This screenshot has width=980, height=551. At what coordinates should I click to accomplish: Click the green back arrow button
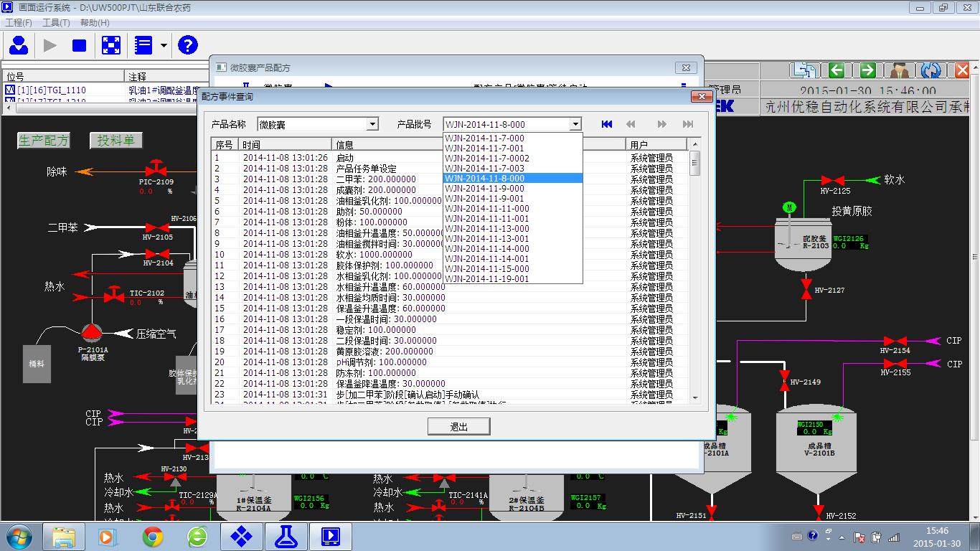pos(837,70)
